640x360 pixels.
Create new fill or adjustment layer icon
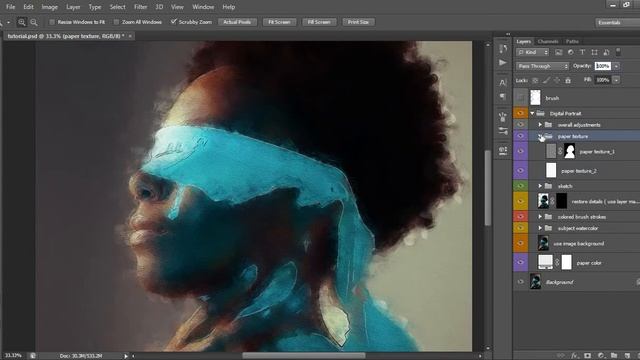point(601,356)
